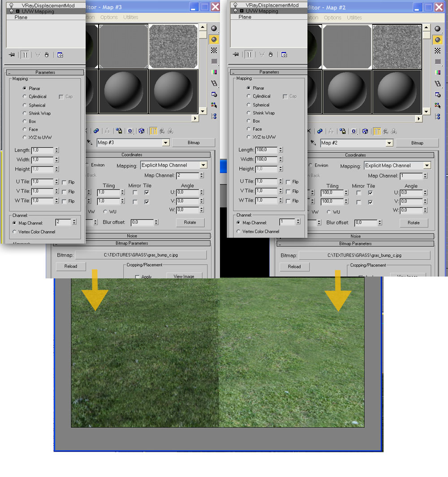The image size is (448, 477).
Task: Toggle lower Mirror checkbox in Map #2 Coordinates
Action: click(x=358, y=202)
